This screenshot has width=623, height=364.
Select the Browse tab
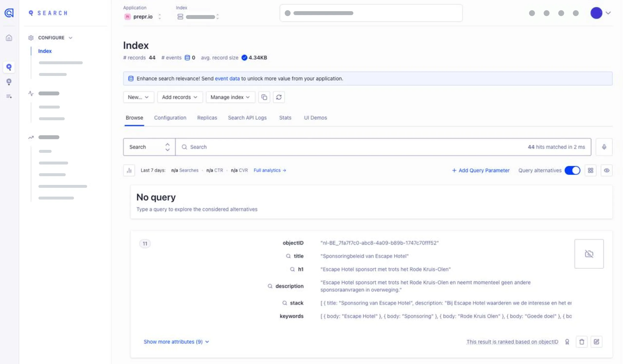[x=134, y=118]
